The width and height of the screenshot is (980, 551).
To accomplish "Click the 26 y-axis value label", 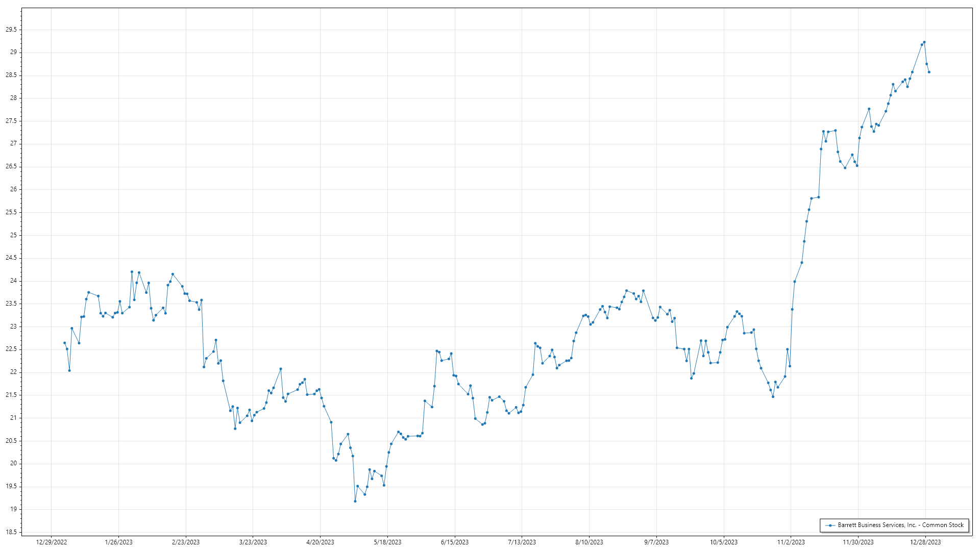I will (x=13, y=189).
